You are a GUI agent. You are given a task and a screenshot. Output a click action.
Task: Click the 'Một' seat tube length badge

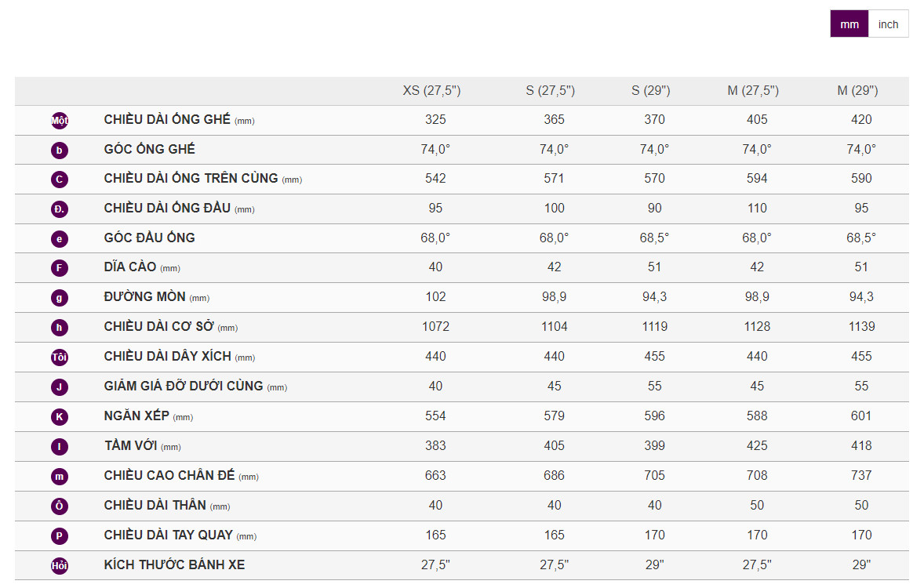point(60,121)
